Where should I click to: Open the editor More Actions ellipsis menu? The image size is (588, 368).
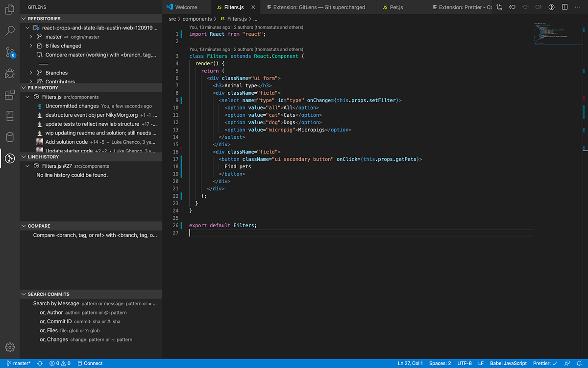[x=577, y=7]
